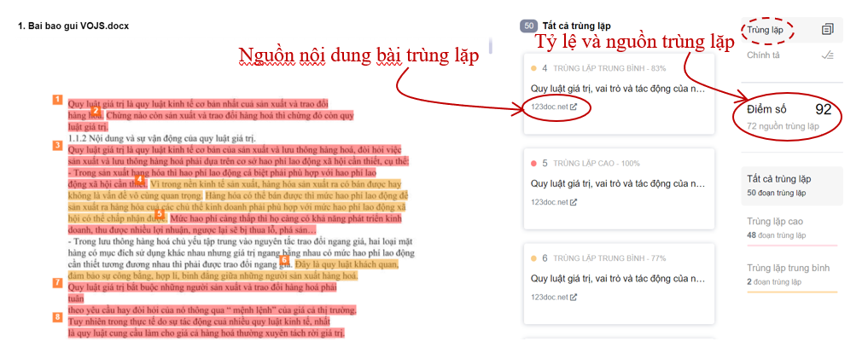This screenshot has height=353, width=868.
Task: Select the Tất cả trùng lặp filter
Action: [791, 185]
